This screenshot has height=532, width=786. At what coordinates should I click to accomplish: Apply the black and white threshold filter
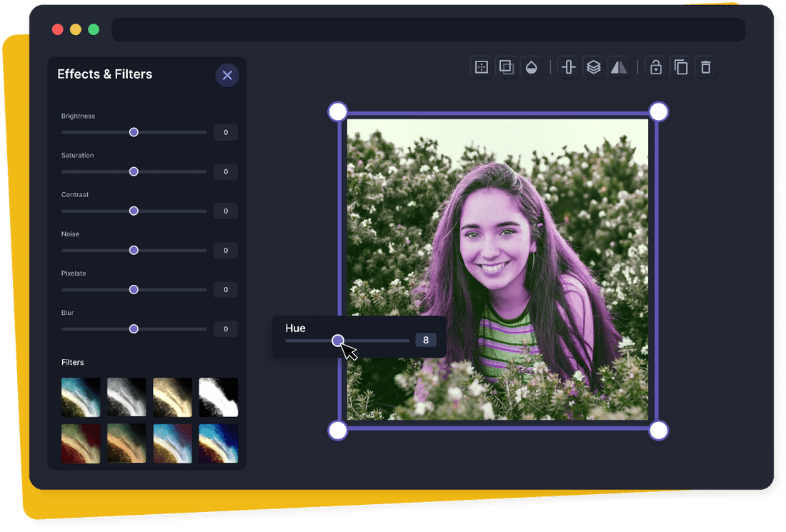(219, 397)
